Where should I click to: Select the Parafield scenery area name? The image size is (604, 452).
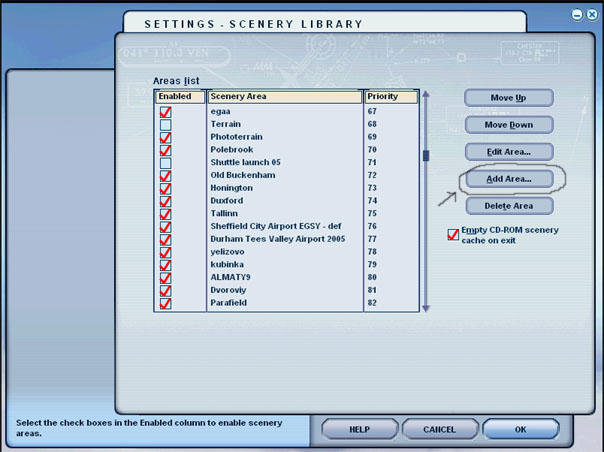pos(228,302)
